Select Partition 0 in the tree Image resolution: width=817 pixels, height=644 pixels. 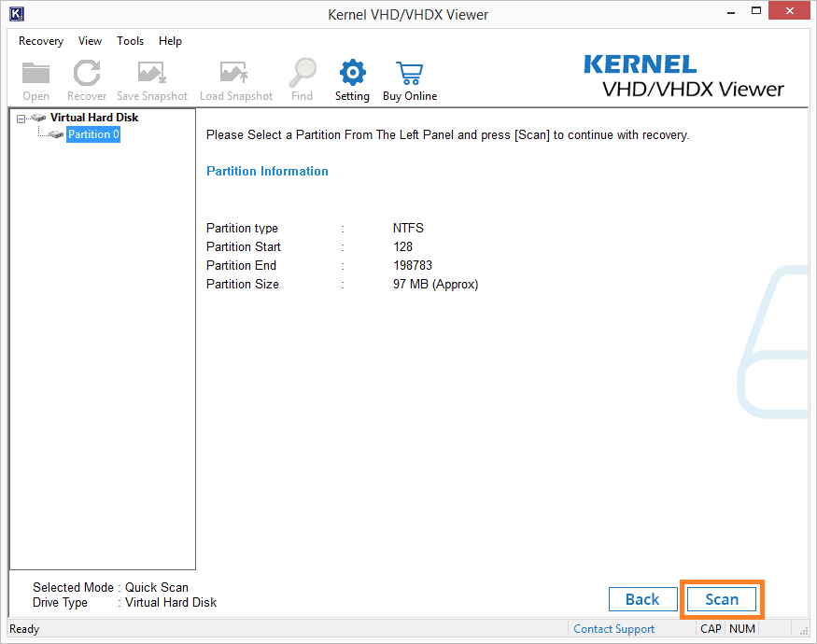pyautogui.click(x=93, y=134)
